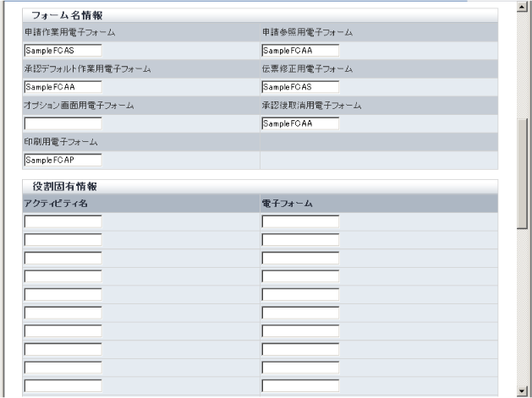This screenshot has height=398, width=532.
Task: Click the second row 電子フォーム input
Action: (300, 240)
